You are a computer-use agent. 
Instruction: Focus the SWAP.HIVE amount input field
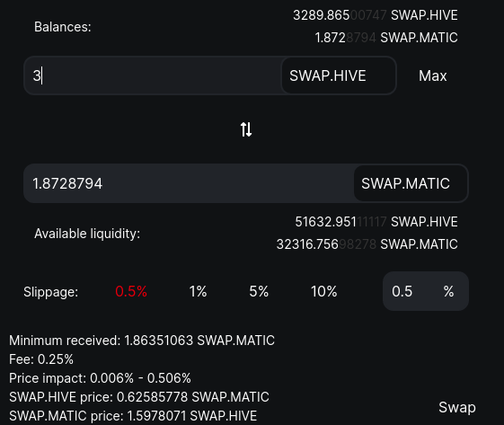click(153, 75)
